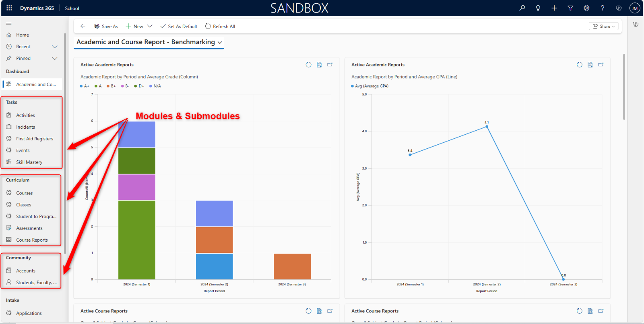
Task: Open the advanced find filter icon
Action: [x=570, y=8]
